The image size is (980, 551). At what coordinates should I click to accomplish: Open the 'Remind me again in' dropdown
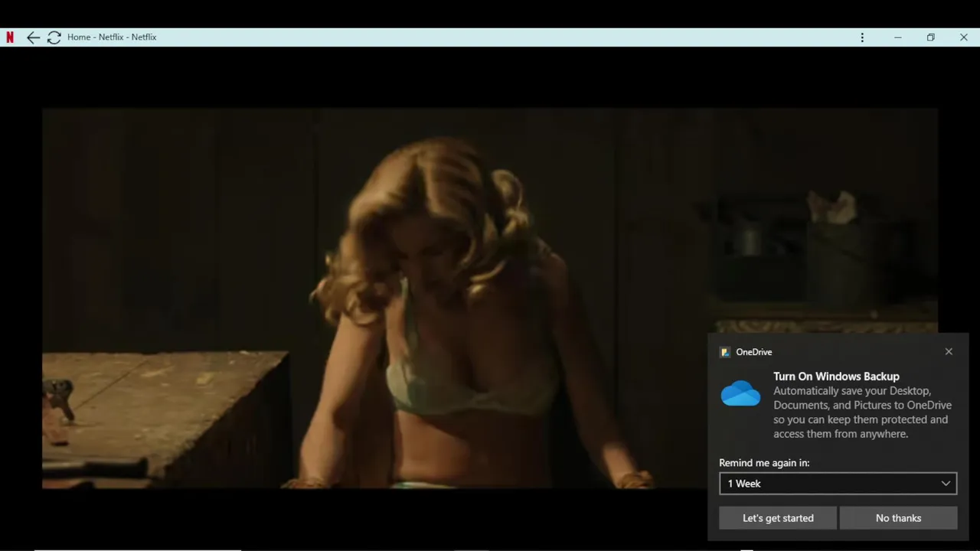click(x=838, y=484)
